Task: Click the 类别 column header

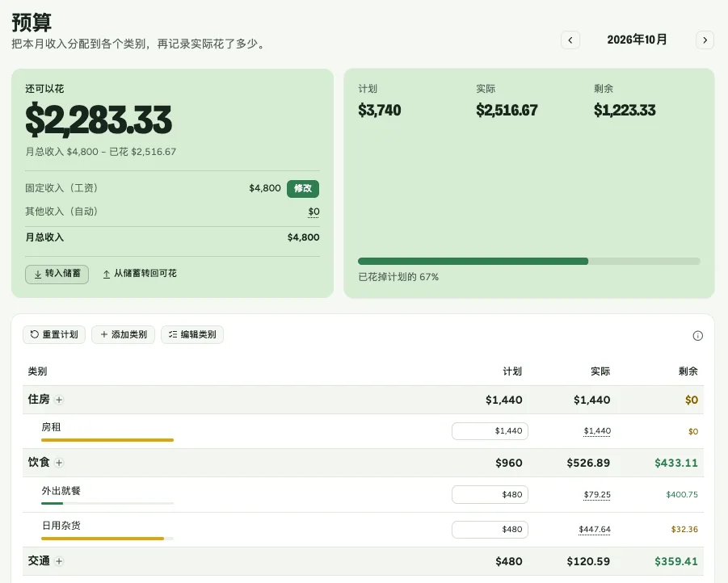Action: point(37,371)
